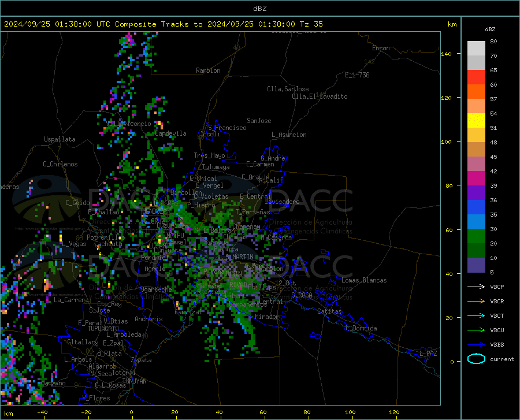
Task: Click the 140 km vertical axis tick label
Action: pyautogui.click(x=446, y=54)
